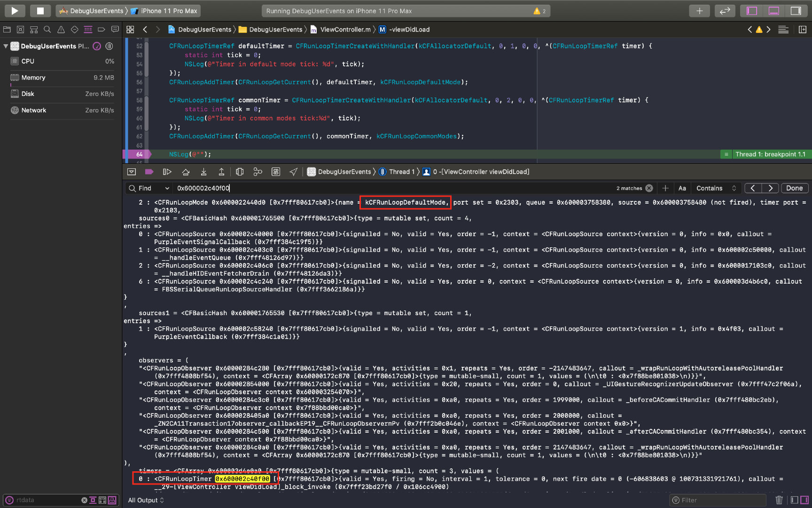Toggle the console pane button

click(x=804, y=500)
